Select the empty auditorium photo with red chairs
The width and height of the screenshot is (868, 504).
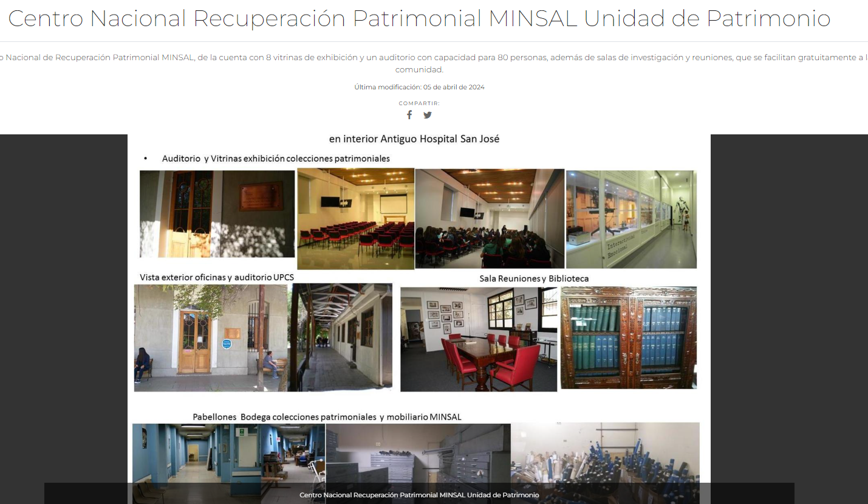[x=355, y=219]
